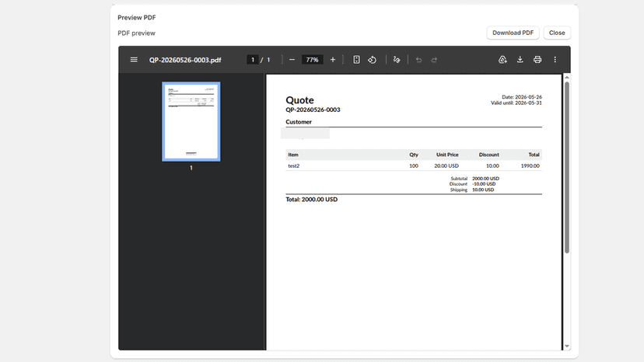Click the PDF vertical scrollbar thumb

[x=567, y=168]
